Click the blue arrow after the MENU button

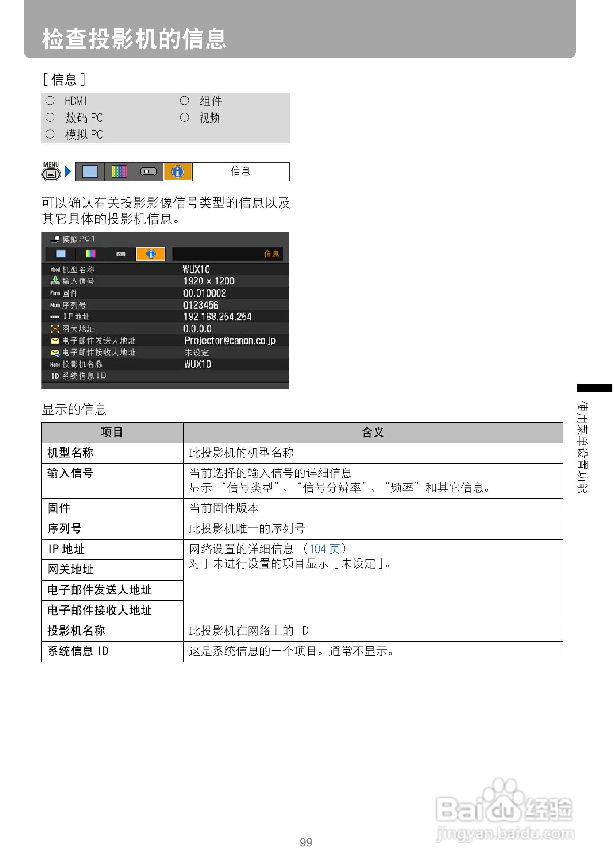68,172
